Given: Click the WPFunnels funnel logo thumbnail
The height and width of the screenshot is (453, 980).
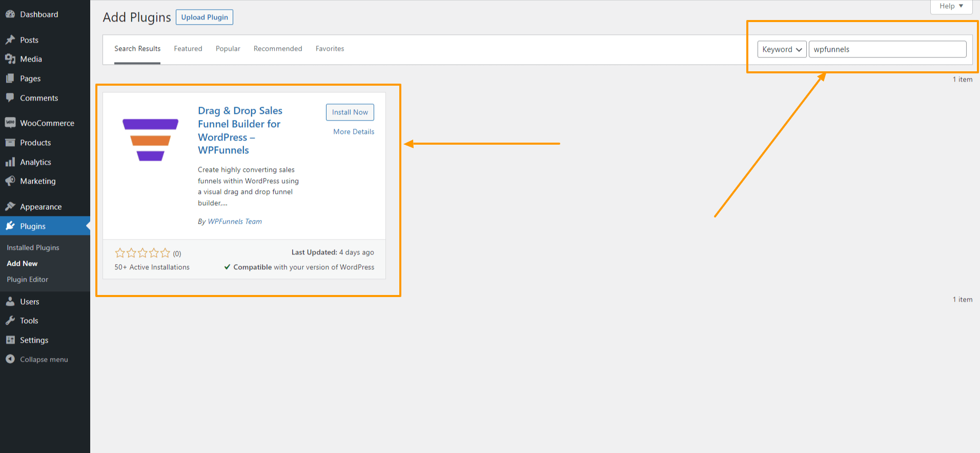Looking at the screenshot, I should coord(150,140).
